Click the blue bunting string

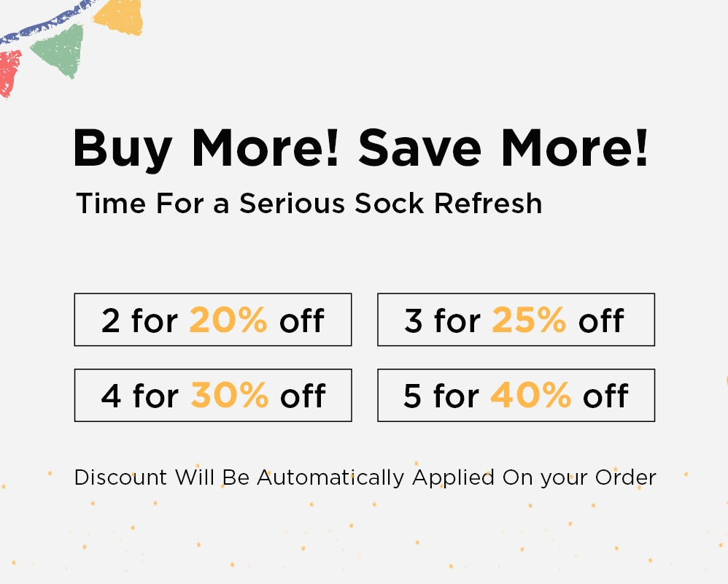tap(45, 24)
